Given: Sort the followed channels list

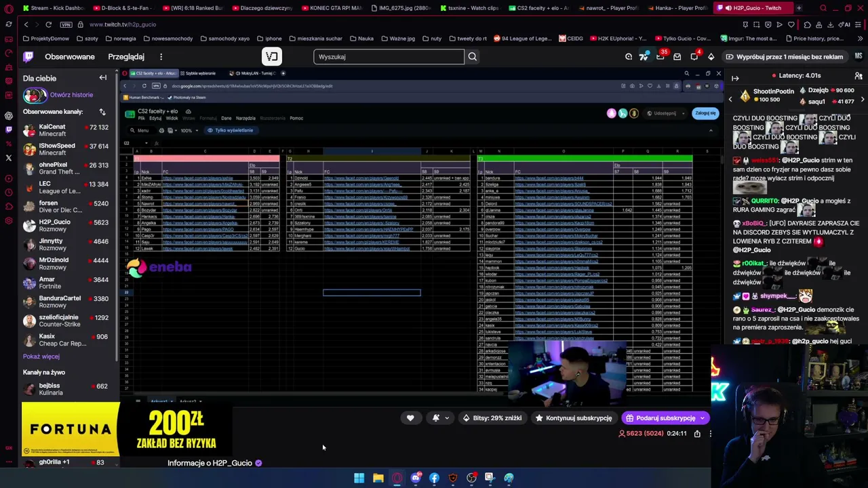Looking at the screenshot, I should click(x=102, y=112).
